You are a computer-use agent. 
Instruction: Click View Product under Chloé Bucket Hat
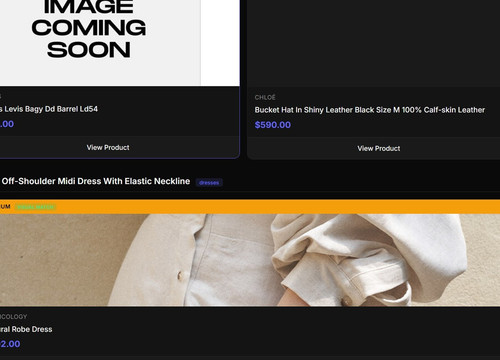tap(379, 148)
